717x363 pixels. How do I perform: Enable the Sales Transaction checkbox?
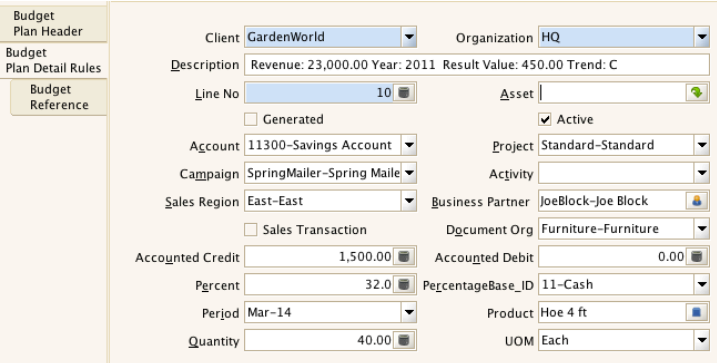point(251,230)
